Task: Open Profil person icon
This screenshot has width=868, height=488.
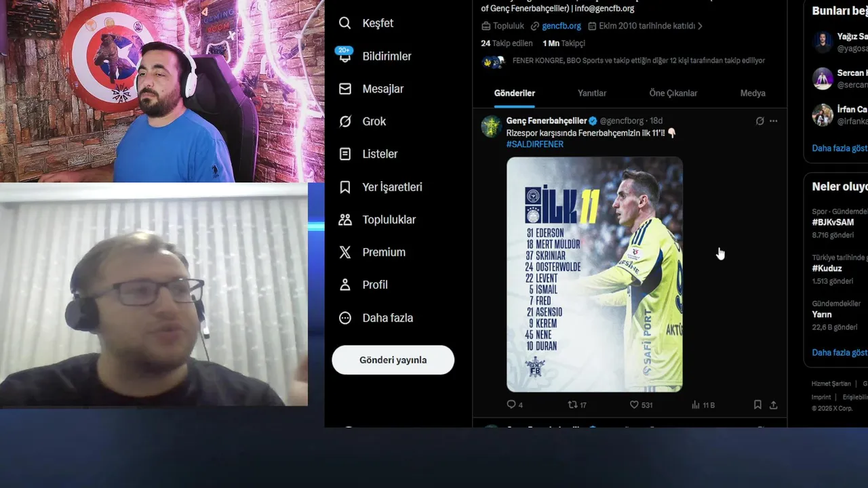Action: pyautogui.click(x=345, y=285)
